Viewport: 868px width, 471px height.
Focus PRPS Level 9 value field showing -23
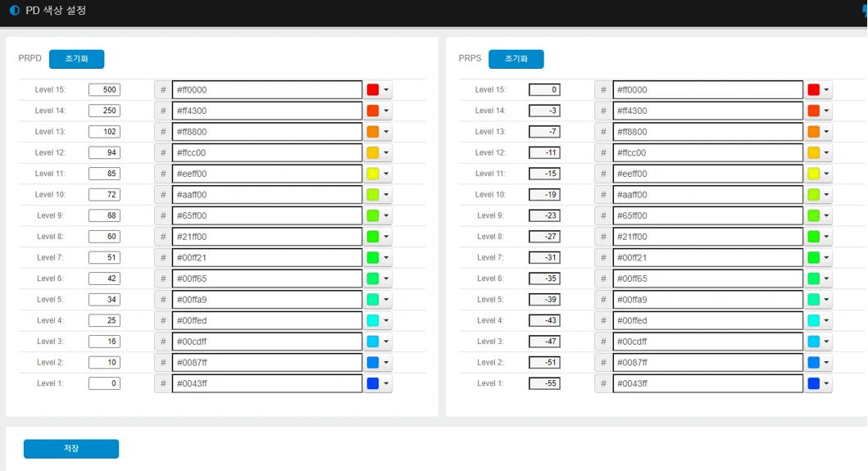[x=545, y=216]
